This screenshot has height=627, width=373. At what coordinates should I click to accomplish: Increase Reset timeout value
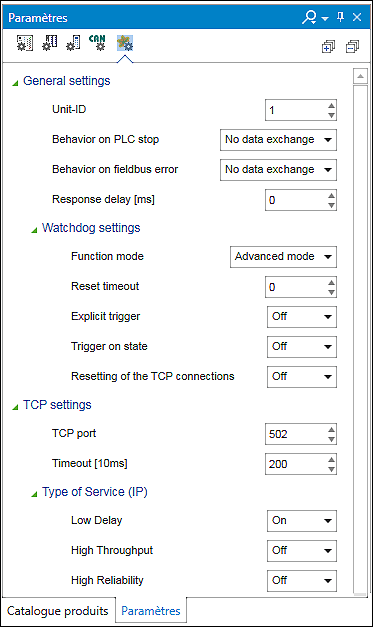[x=331, y=282]
